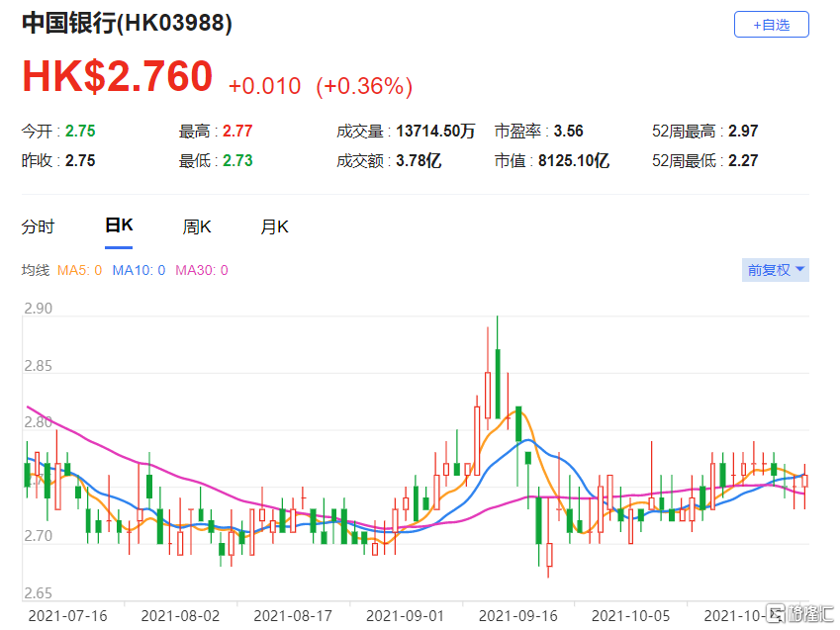Toggle the pink MA30 average line label

tap(201, 270)
